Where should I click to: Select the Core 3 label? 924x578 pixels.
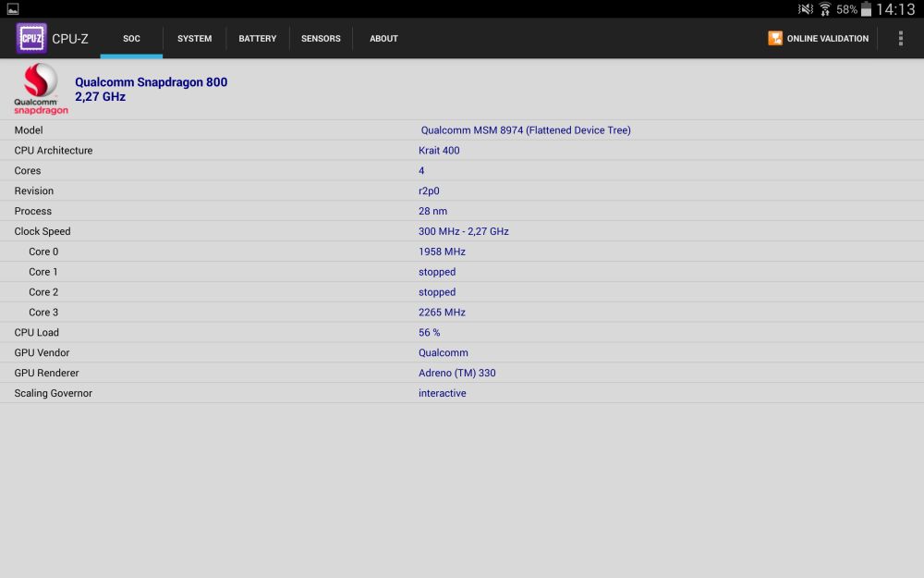43,313
